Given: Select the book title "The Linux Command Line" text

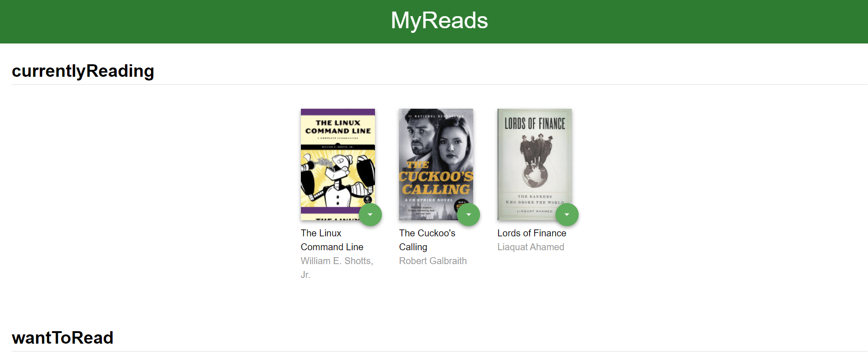Looking at the screenshot, I should pyautogui.click(x=331, y=240).
